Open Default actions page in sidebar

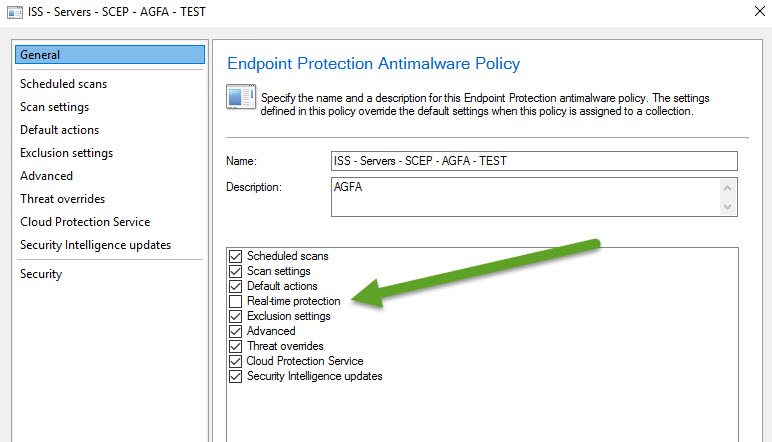click(60, 130)
